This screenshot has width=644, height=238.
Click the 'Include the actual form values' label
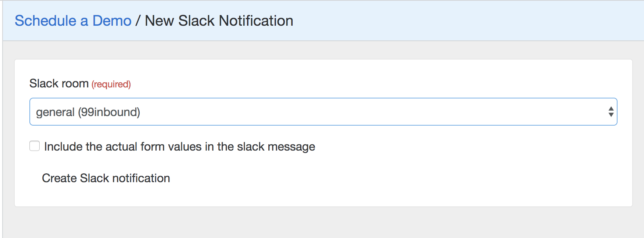coord(179,147)
